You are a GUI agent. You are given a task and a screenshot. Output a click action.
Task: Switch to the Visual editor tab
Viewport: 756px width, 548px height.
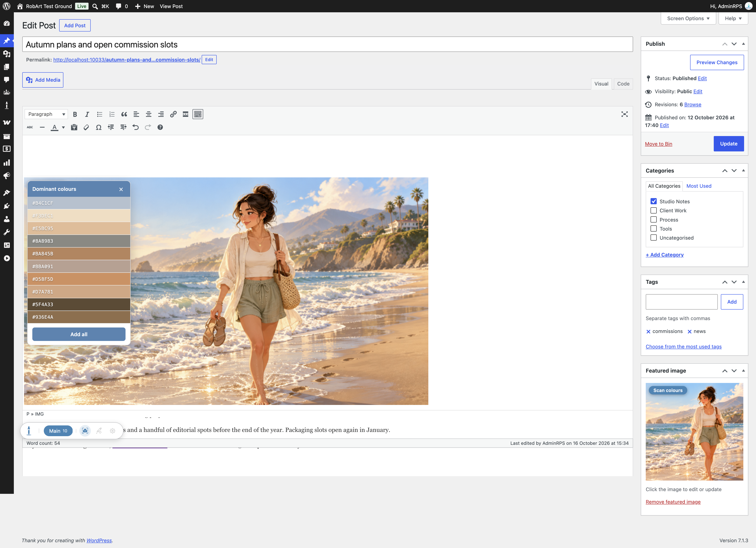(x=601, y=84)
